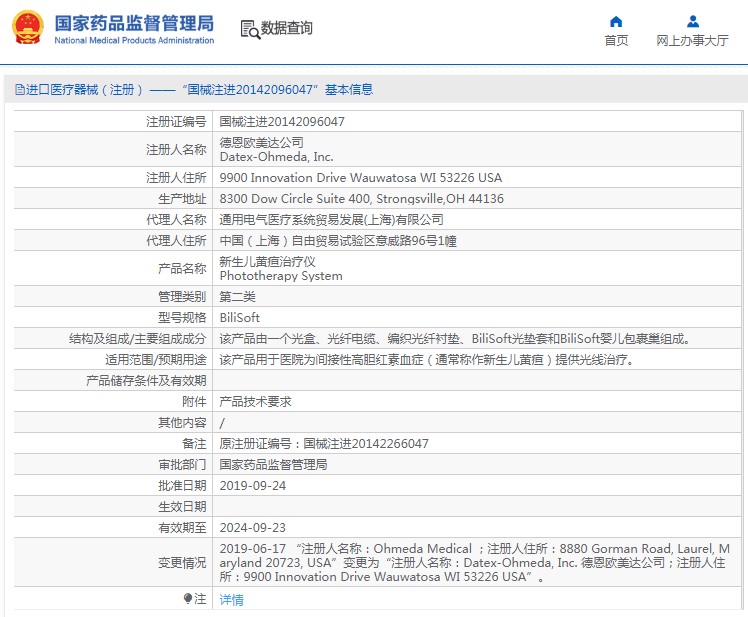Viewport: 748px width, 617px height.
Task: Click the 有效期至 label
Action: [182, 528]
